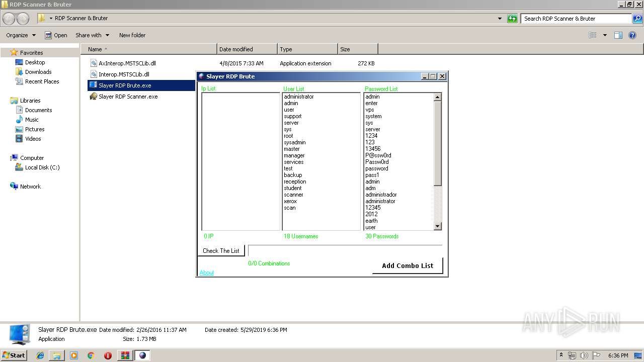Viewport: 644px width, 362px height.
Task: Click the Slayer RDP Brute taskbar icon
Action: point(142,355)
